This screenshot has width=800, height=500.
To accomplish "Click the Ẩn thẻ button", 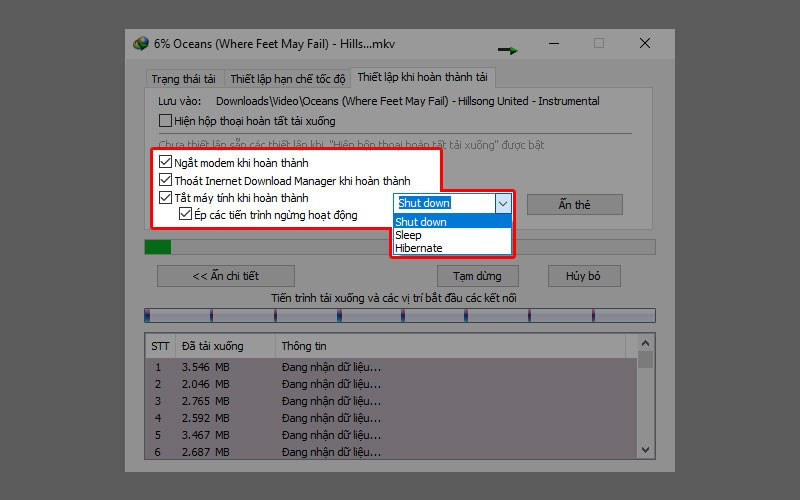I will tap(574, 205).
